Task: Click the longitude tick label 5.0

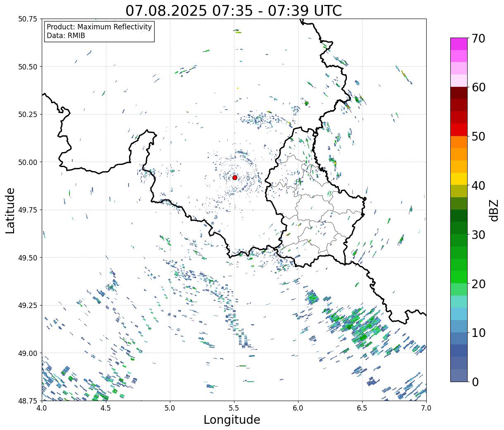Action: pos(170,408)
